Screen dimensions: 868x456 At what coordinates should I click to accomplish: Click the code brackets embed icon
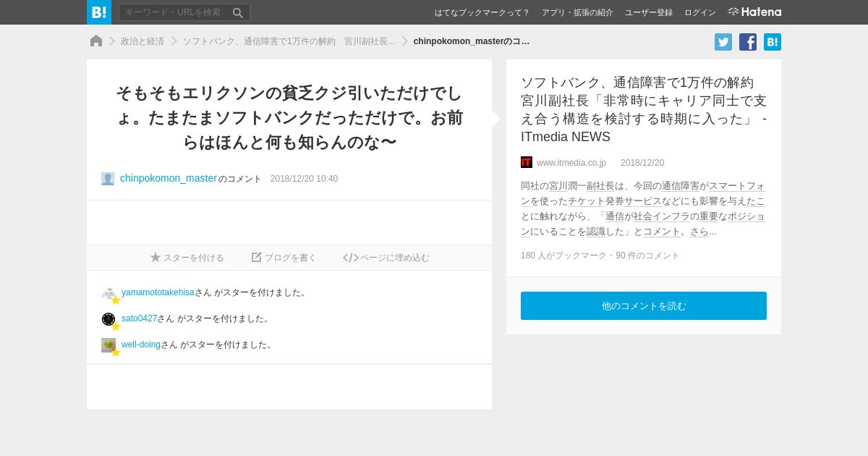351,258
